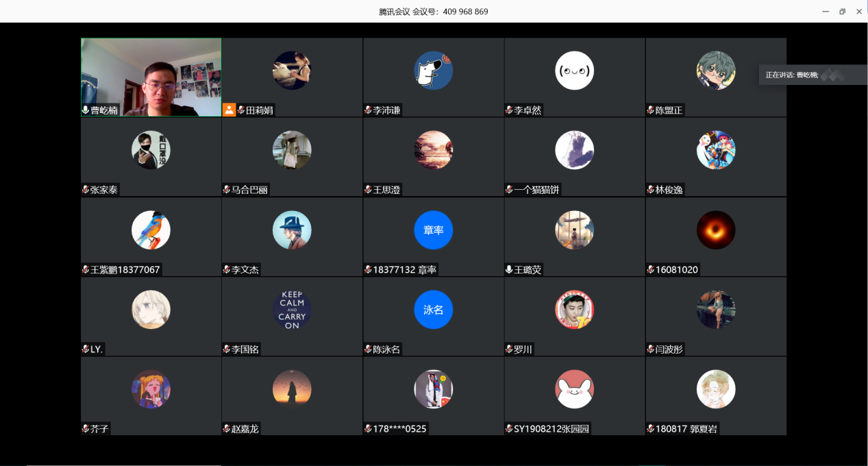This screenshot has width=868, height=466.
Task: Click the name label 林俊逸
Action: 669,190
